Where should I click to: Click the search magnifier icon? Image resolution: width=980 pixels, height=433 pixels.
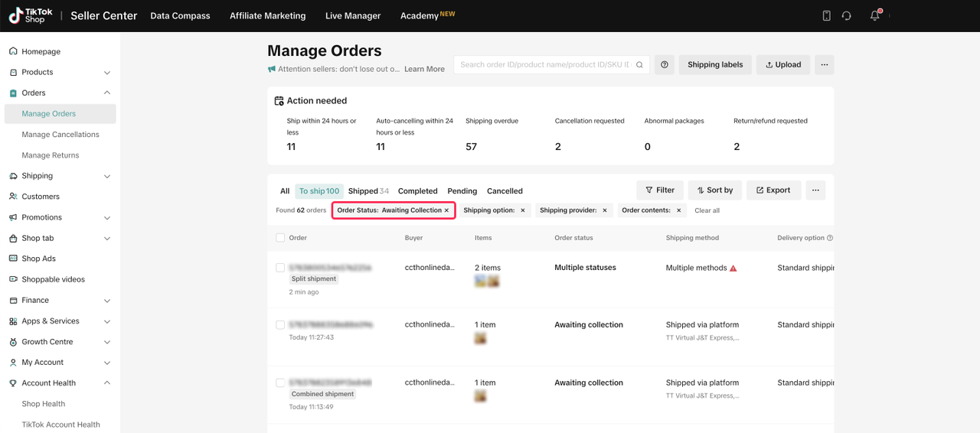click(x=639, y=65)
